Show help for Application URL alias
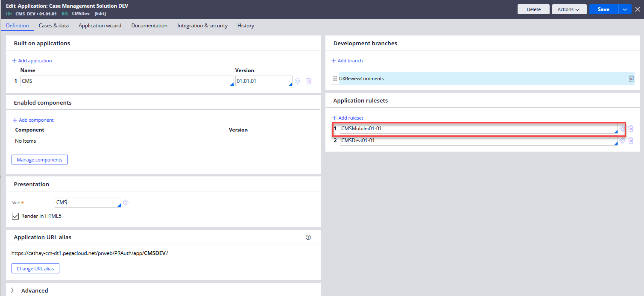The width and height of the screenshot is (644, 296). pyautogui.click(x=308, y=237)
